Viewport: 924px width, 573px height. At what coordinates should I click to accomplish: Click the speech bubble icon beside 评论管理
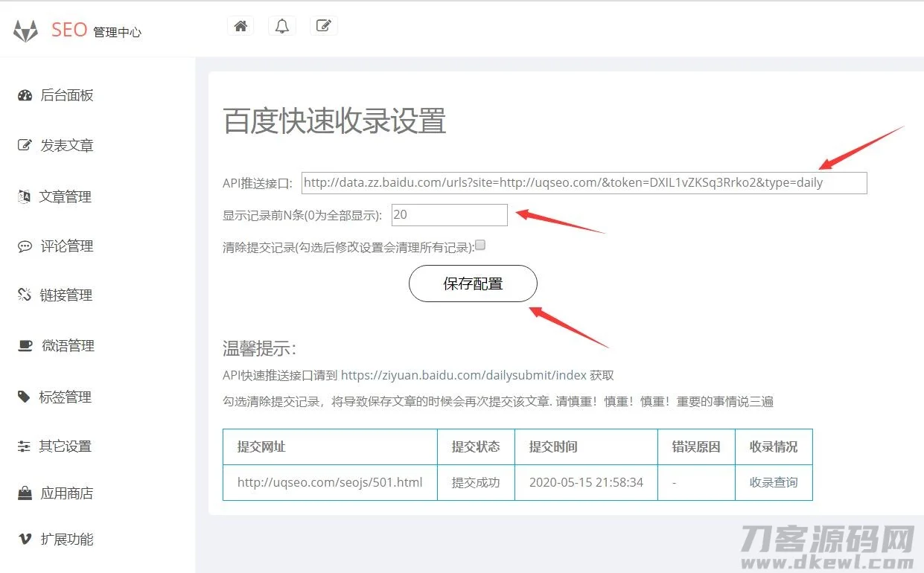pyautogui.click(x=23, y=246)
